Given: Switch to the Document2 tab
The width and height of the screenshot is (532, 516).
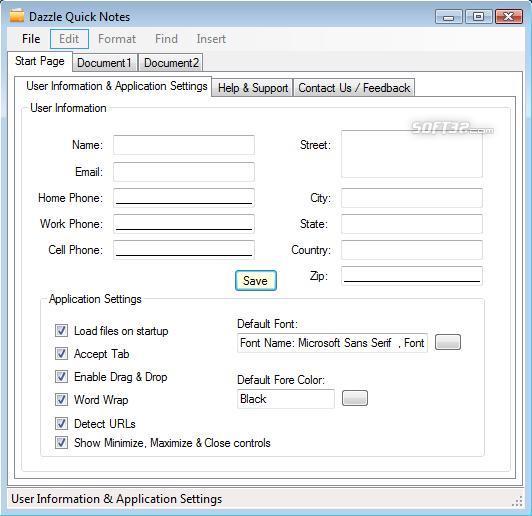Looking at the screenshot, I should [x=171, y=63].
